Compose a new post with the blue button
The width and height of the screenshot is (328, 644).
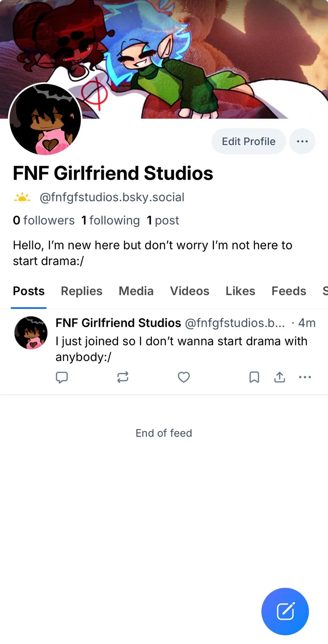(x=285, y=611)
